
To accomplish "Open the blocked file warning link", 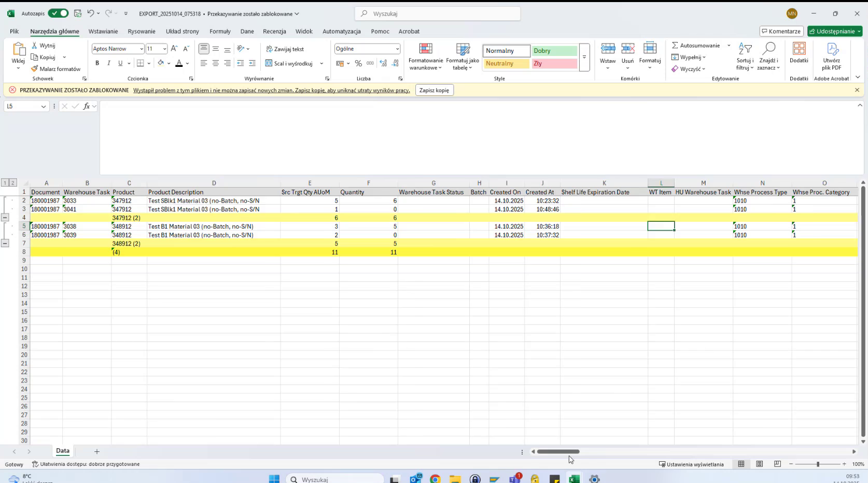I will [x=272, y=90].
